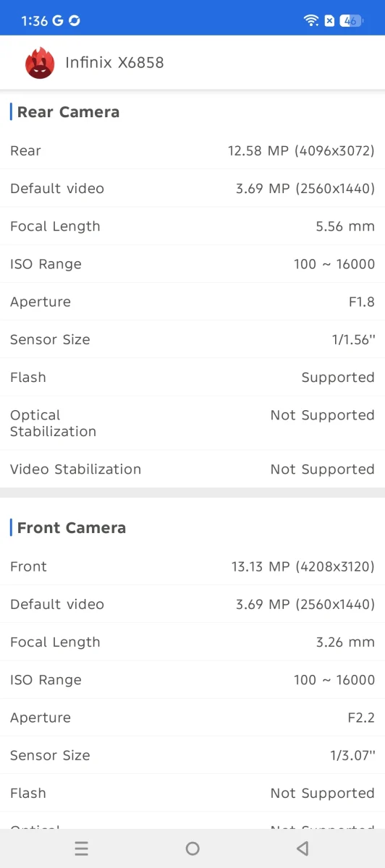Select the Front Camera section header
Image resolution: width=385 pixels, height=868 pixels.
pyautogui.click(x=71, y=528)
